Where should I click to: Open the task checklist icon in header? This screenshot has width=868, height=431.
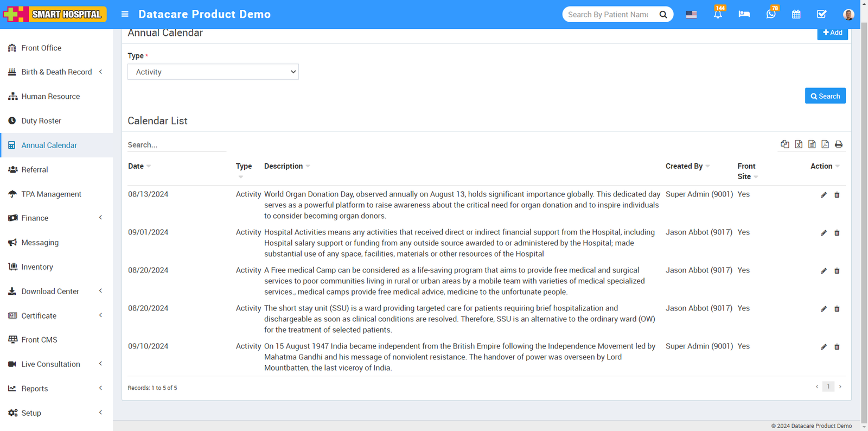pyautogui.click(x=821, y=14)
